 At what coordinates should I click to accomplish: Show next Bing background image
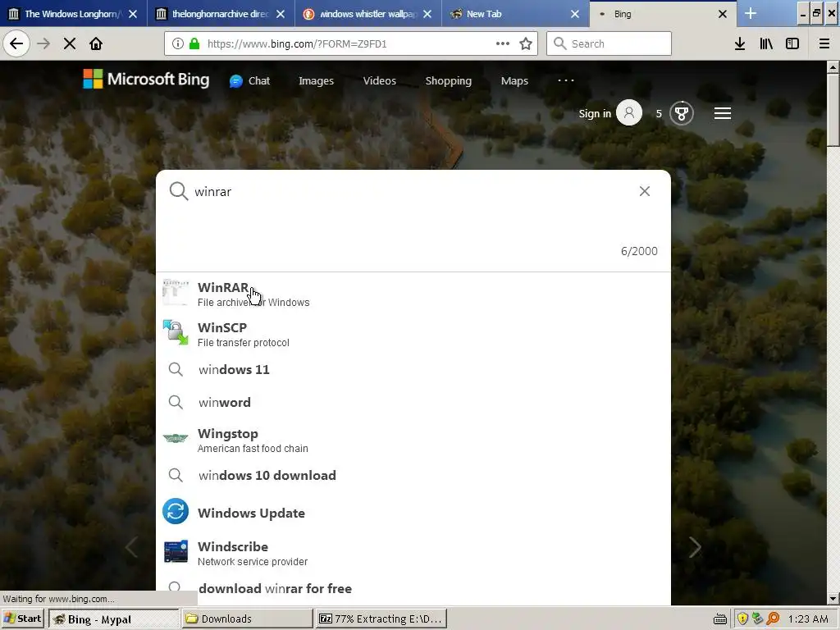pos(695,547)
